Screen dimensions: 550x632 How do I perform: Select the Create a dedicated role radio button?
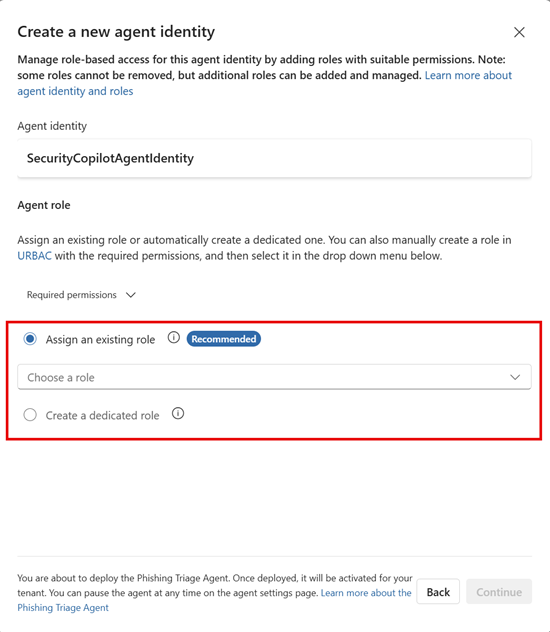point(30,415)
